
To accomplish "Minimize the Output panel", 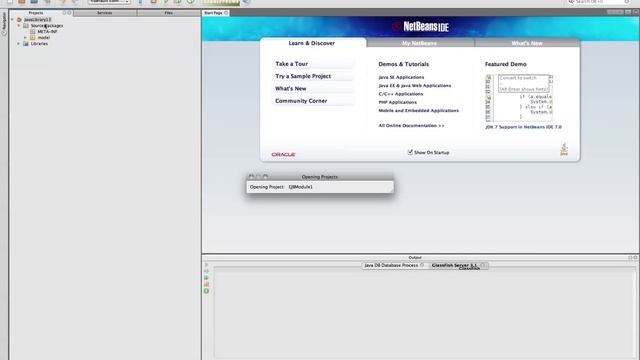I will click(x=630, y=258).
